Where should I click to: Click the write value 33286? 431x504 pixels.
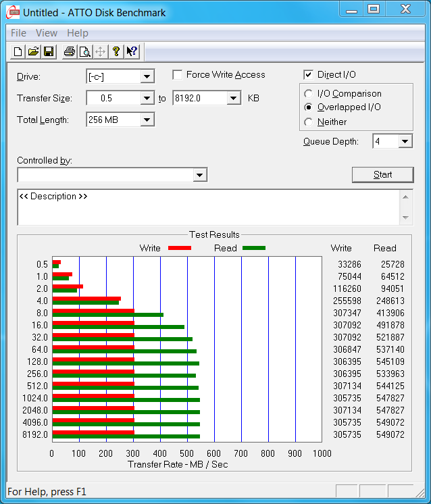coord(349,264)
